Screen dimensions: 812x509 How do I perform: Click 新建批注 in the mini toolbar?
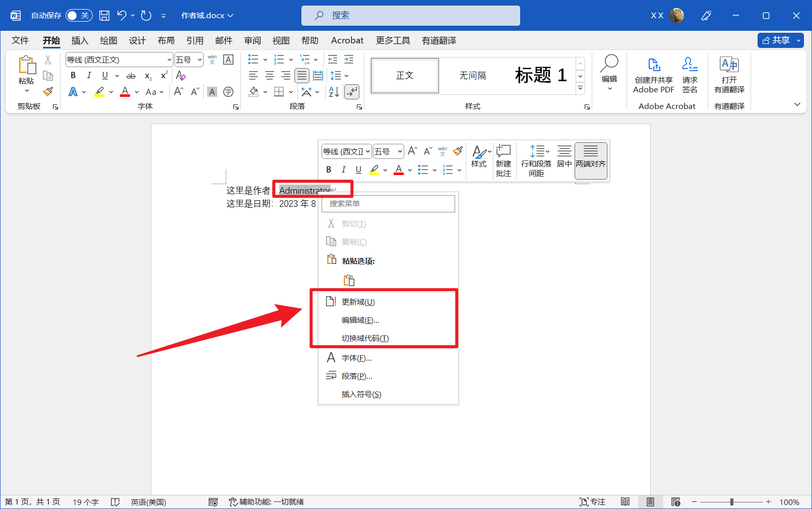click(x=504, y=160)
